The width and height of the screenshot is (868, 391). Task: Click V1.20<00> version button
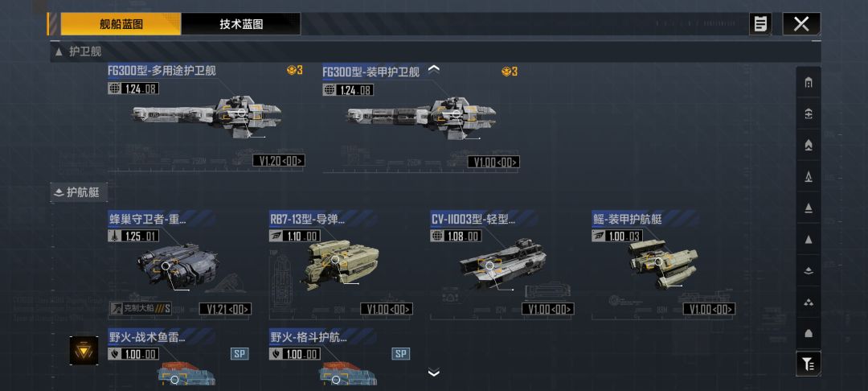(x=279, y=161)
